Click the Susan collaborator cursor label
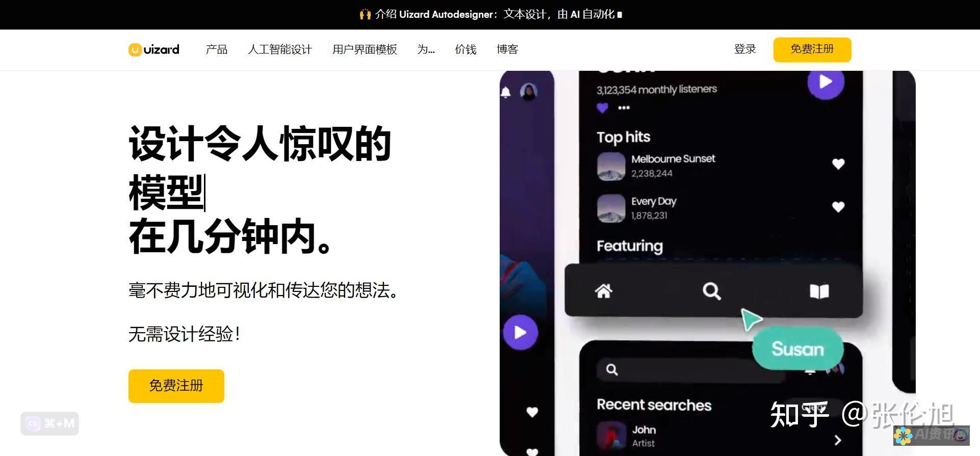 (797, 349)
